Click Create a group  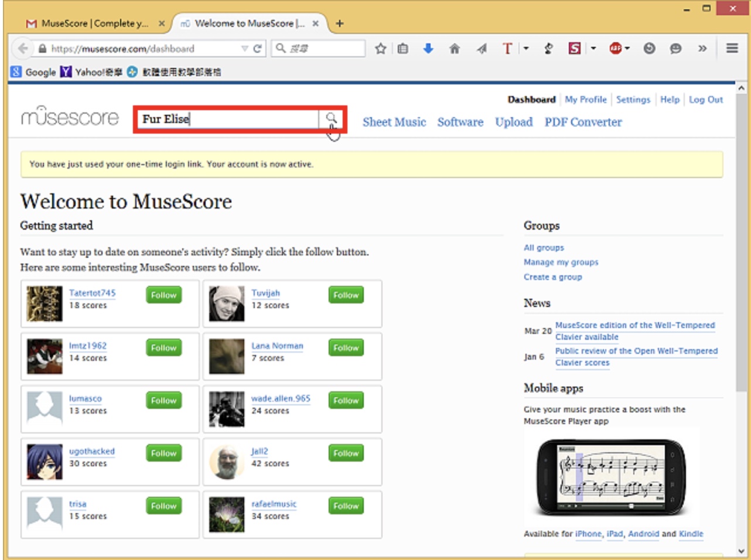click(553, 277)
